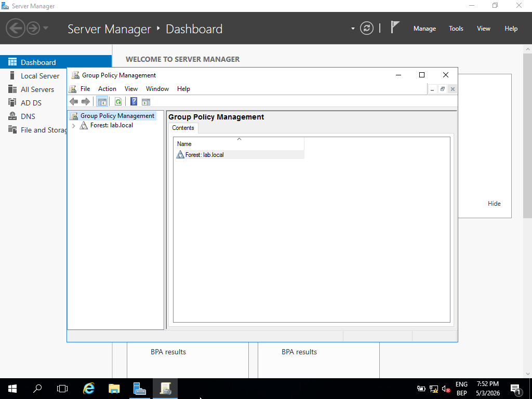Switch to Server Manager taskbar button

click(139, 389)
